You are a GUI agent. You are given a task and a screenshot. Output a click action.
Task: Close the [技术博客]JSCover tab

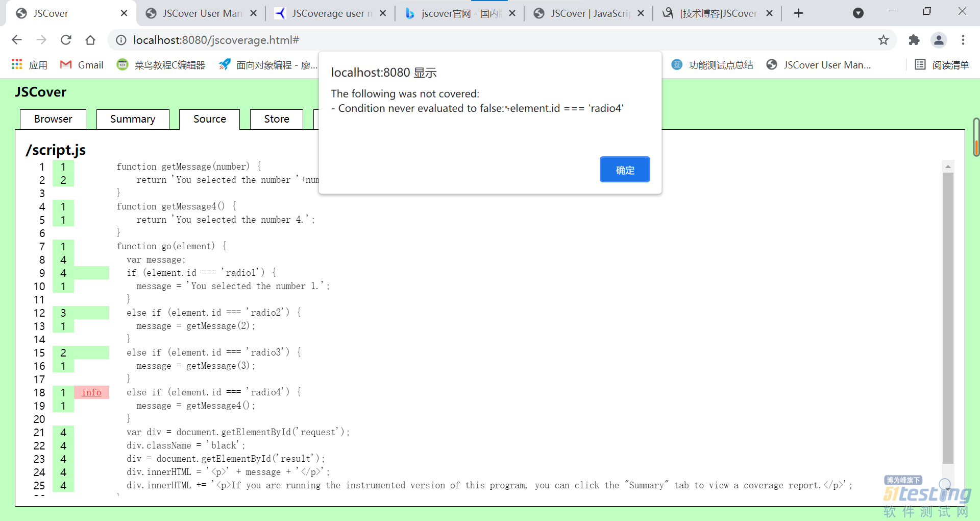[x=770, y=13]
